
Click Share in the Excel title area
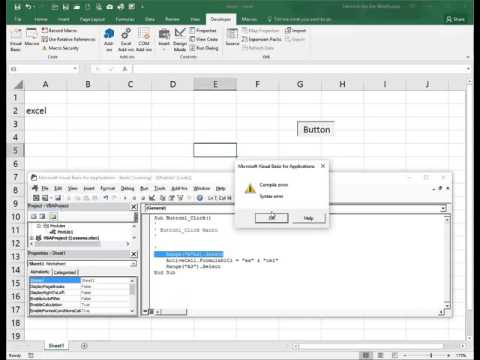pyautogui.click(x=455, y=19)
